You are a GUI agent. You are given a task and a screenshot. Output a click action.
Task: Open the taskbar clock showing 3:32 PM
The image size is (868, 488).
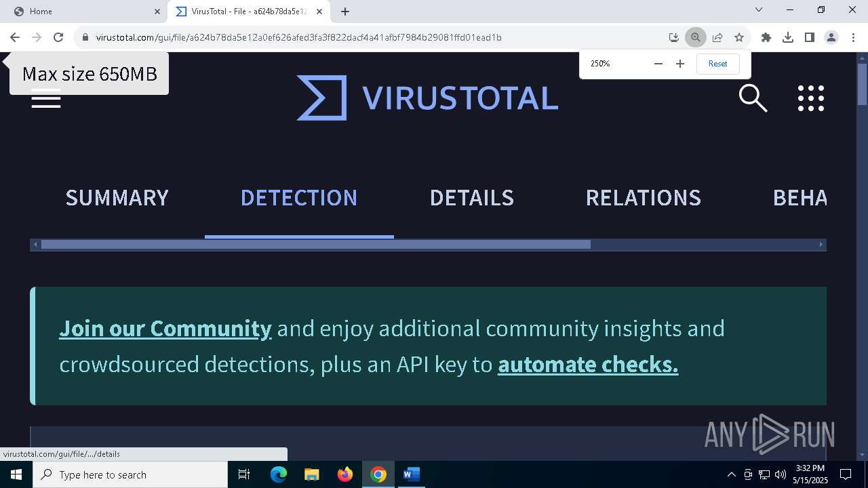(x=810, y=474)
